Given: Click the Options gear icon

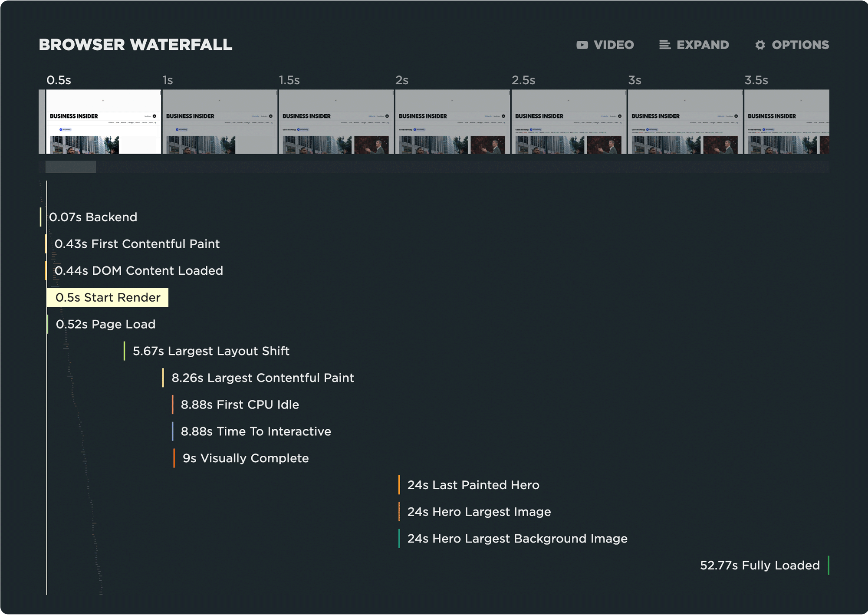Looking at the screenshot, I should pyautogui.click(x=760, y=45).
